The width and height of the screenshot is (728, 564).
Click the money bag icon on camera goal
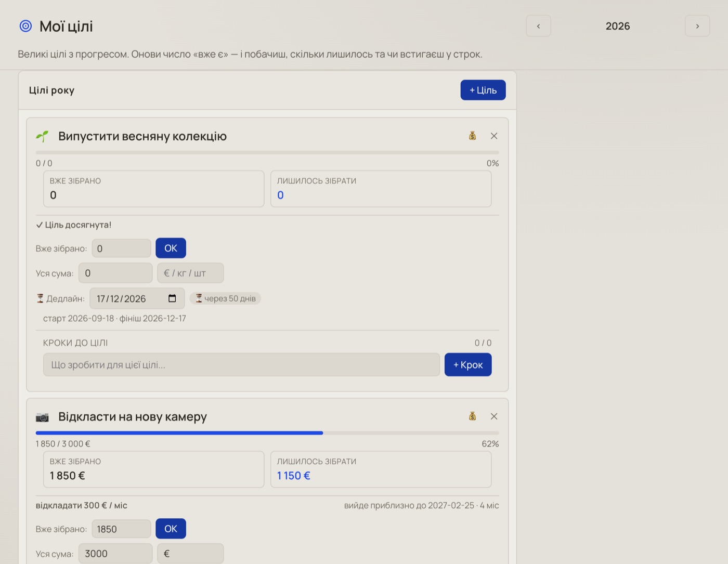coord(472,416)
